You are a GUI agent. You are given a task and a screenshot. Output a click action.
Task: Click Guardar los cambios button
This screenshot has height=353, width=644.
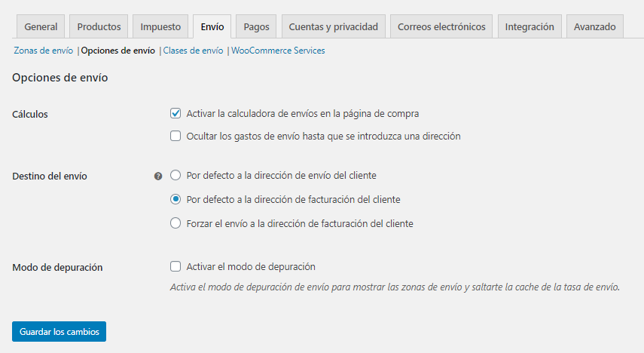click(59, 332)
